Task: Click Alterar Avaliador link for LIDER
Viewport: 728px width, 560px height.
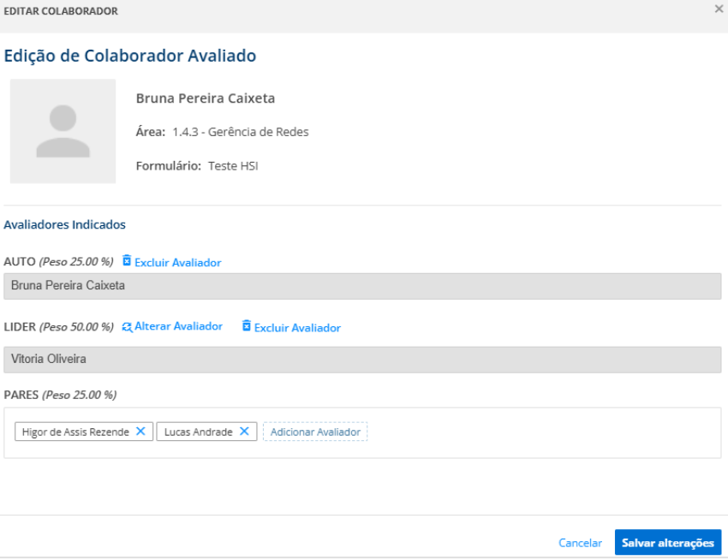Action: point(179,326)
